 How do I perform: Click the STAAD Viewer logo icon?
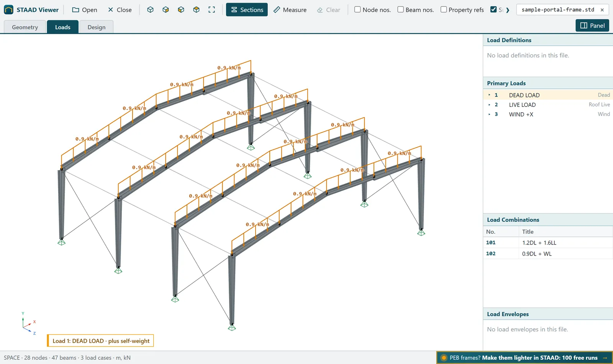(x=8, y=10)
